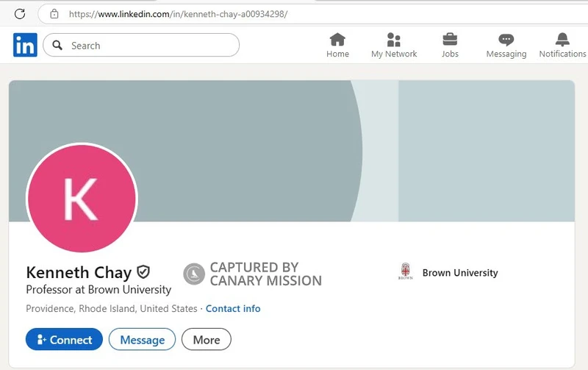Click the padlock site info icon
Screen dimensions: 588x370
click(54, 14)
